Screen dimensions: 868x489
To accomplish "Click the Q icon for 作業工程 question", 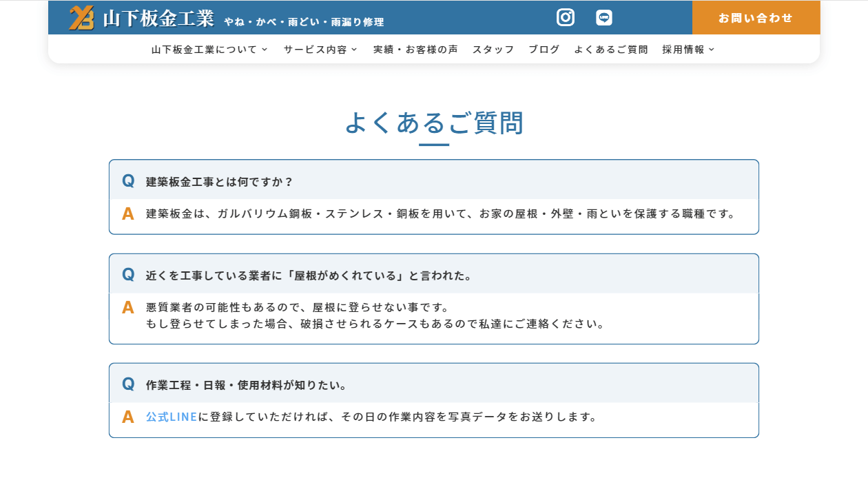I will coord(128,384).
